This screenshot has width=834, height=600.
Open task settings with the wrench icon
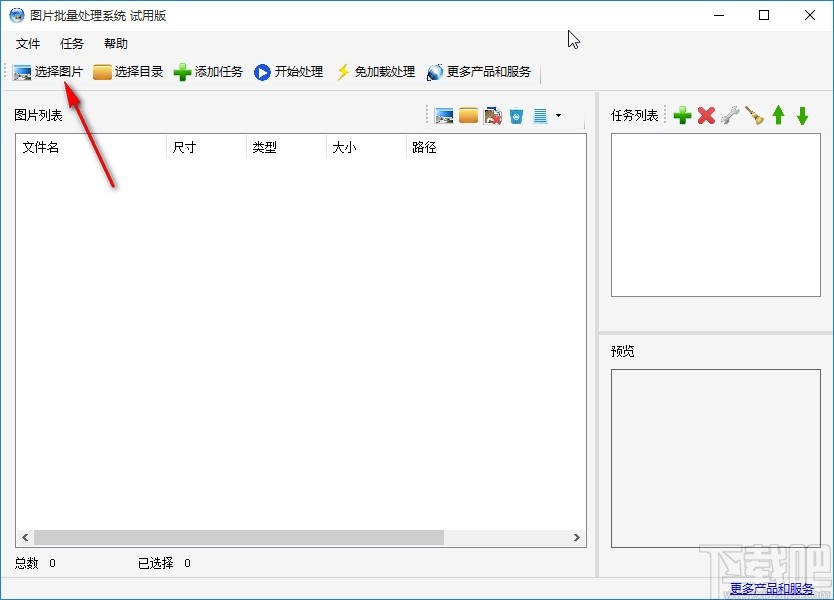(x=729, y=114)
